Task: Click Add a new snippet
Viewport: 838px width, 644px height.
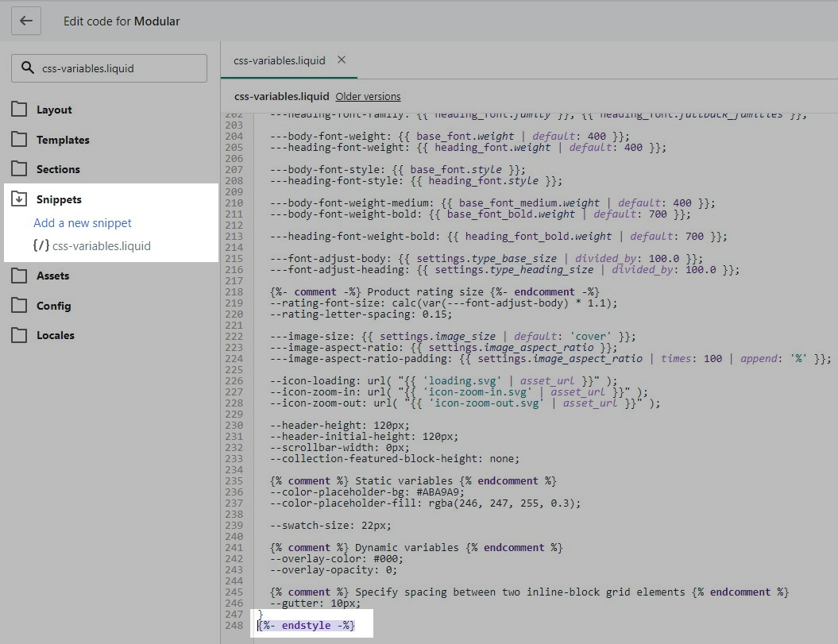Action: point(83,223)
